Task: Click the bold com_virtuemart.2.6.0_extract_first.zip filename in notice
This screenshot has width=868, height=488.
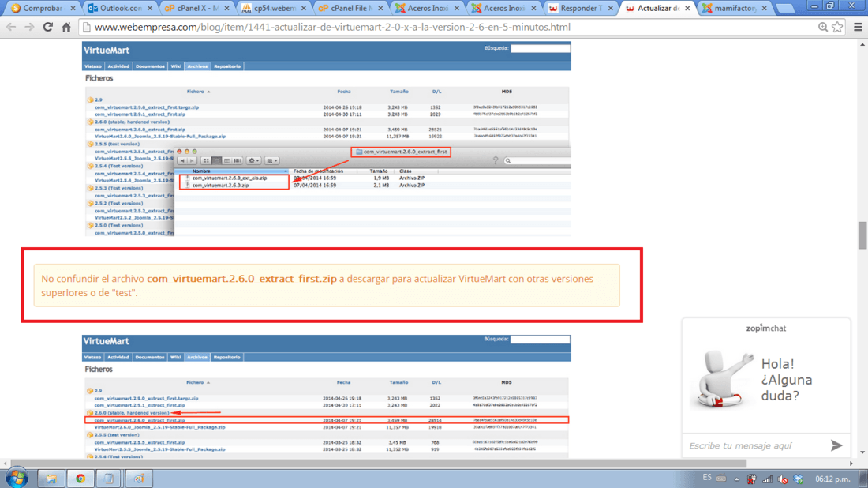Action: tap(242, 279)
